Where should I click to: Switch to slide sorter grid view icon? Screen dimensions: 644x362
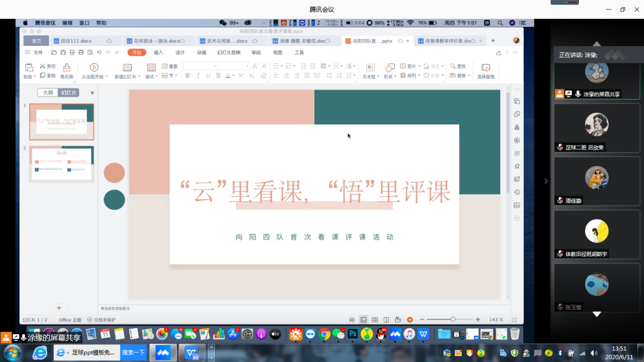375,320
